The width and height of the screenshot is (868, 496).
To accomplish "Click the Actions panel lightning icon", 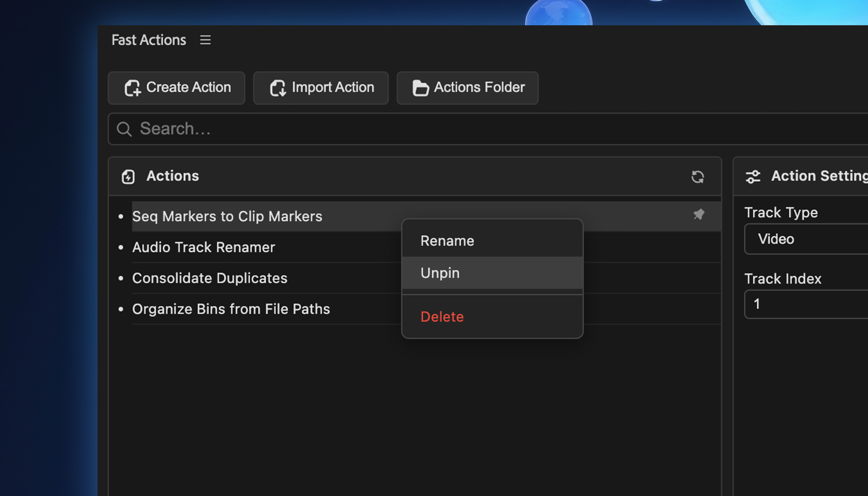I will pyautogui.click(x=128, y=177).
